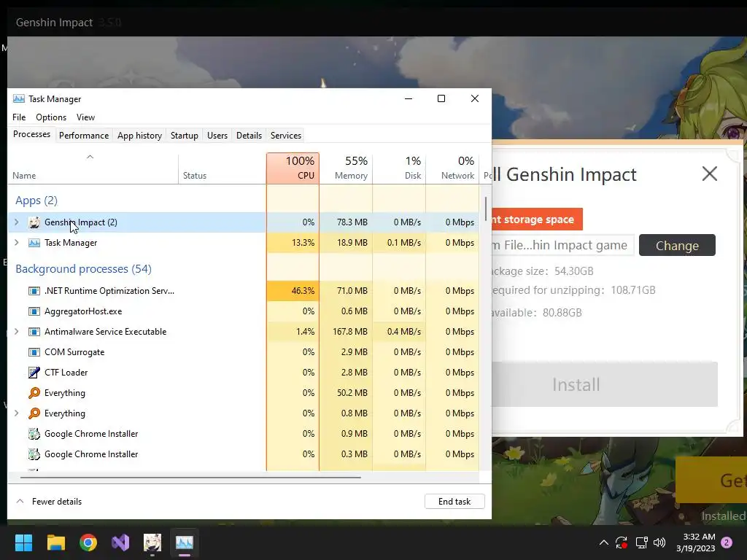Screen dimensions: 747x560
Task: Open the Windows Start menu
Action: point(23,542)
